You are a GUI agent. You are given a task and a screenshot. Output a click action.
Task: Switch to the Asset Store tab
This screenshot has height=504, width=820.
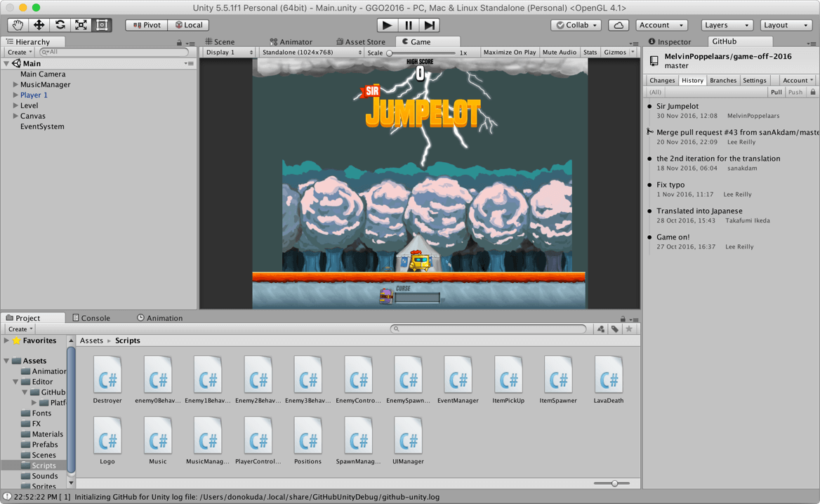tap(360, 42)
